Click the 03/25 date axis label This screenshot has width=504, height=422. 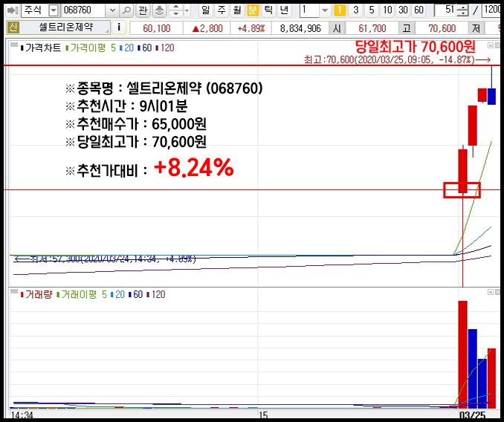(x=472, y=415)
